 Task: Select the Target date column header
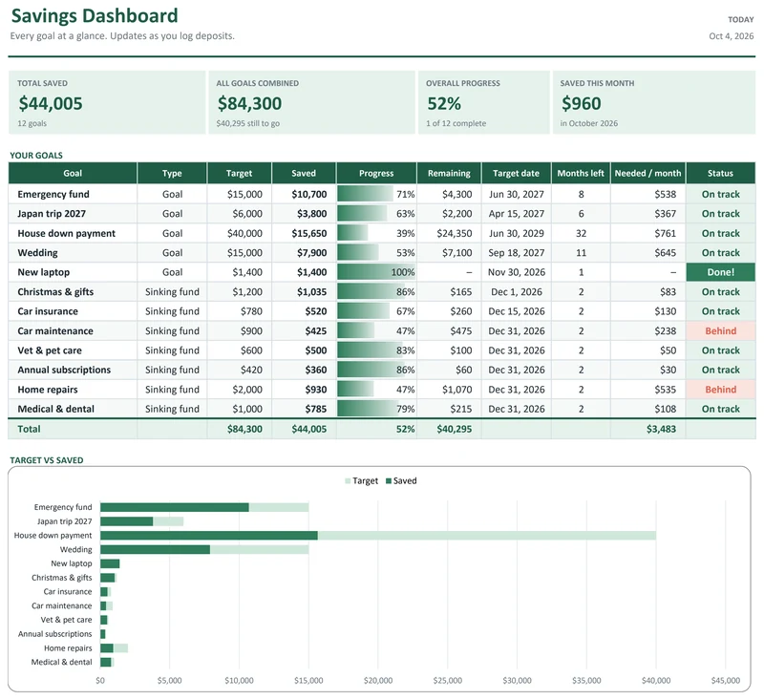pos(516,174)
